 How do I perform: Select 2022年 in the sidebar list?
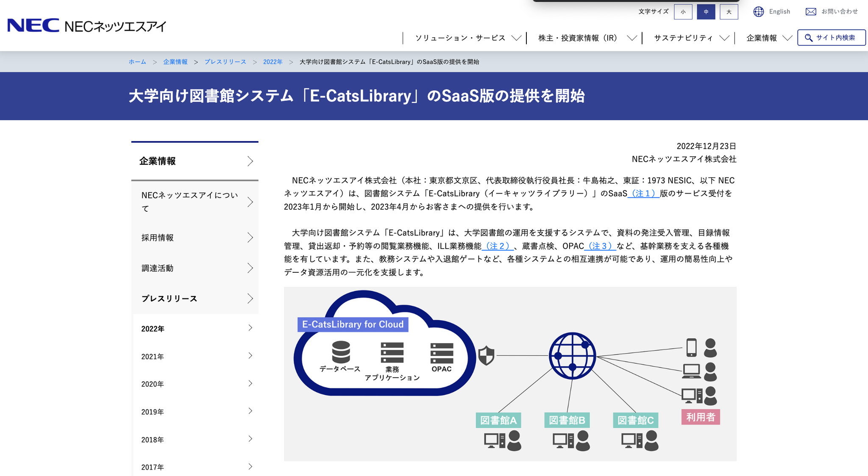point(195,329)
